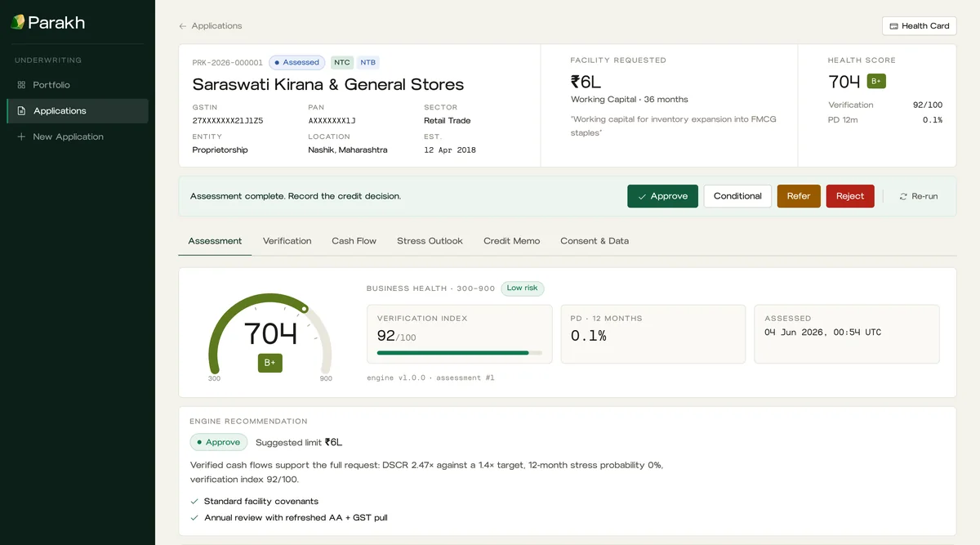Click GSTIN value 27XXXXXXX21J1Z5
Viewport: 980px width, 545px height.
pos(228,121)
